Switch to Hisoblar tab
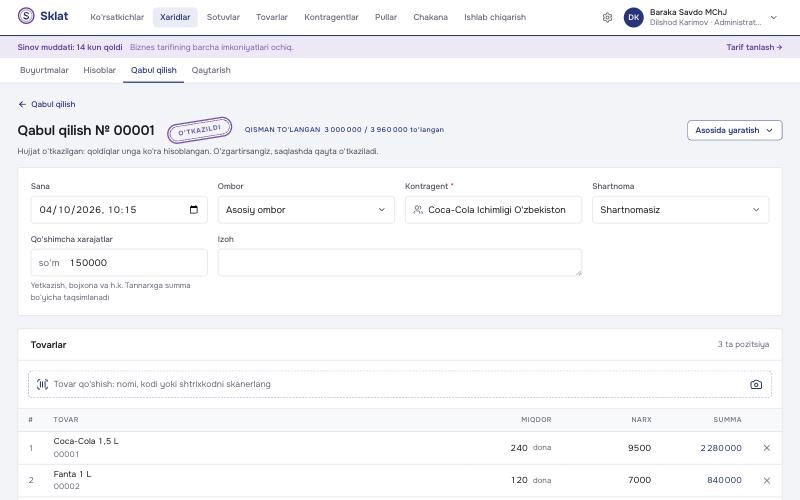 [x=99, y=70]
